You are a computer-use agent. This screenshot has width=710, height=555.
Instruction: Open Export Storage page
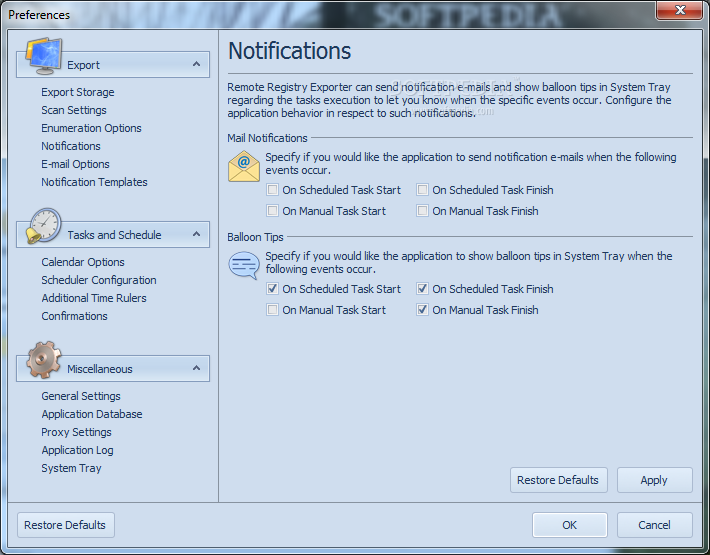coord(78,92)
